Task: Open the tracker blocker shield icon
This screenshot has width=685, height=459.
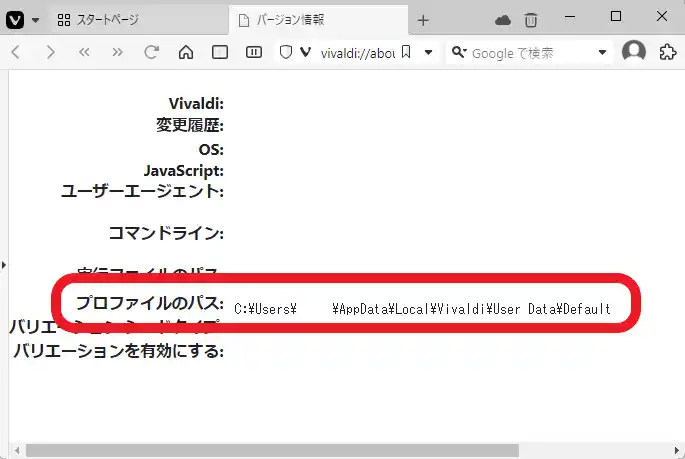Action: click(286, 52)
